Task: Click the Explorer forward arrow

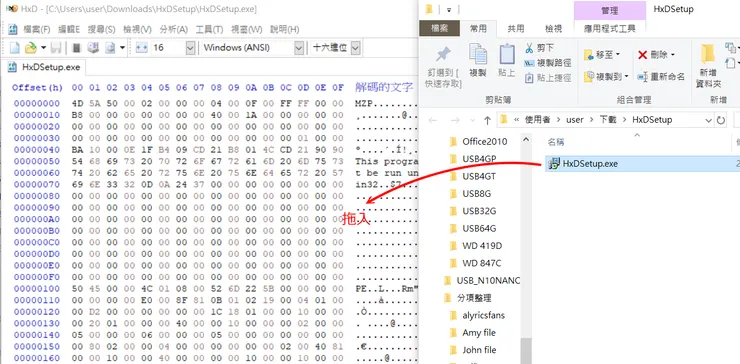Action: point(455,120)
